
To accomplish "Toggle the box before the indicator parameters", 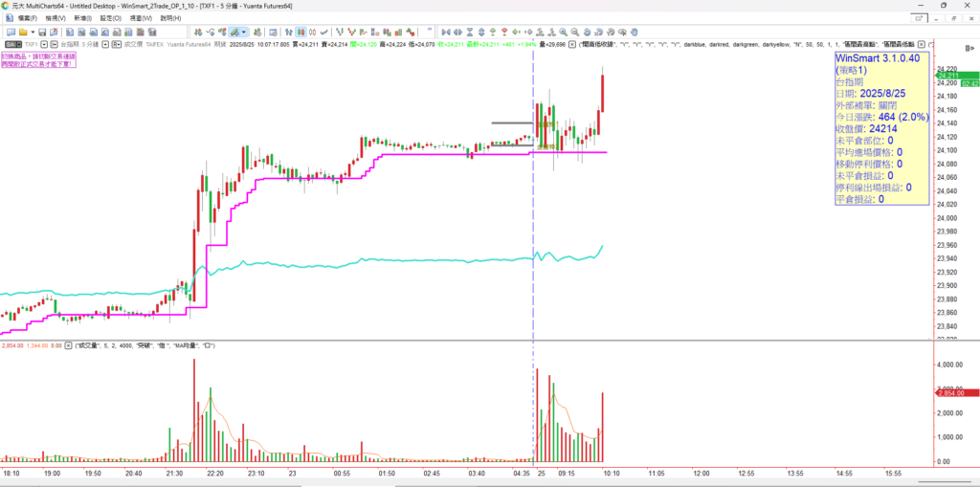I will click(571, 44).
